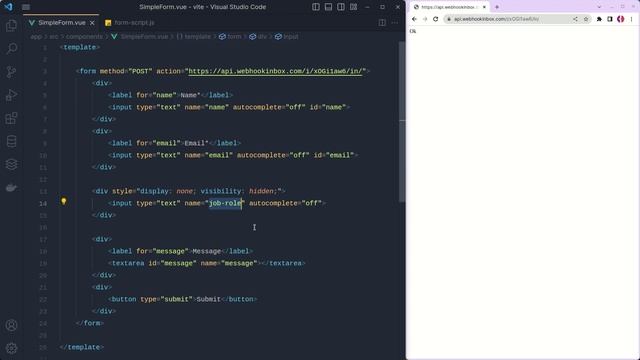Open the Chrome side panel
Screen dimensions: 640x360
pos(610,19)
